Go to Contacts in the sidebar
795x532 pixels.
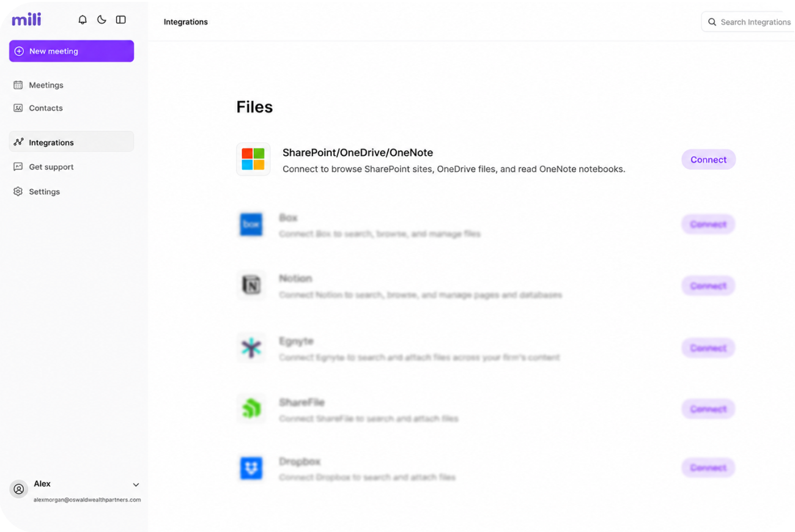coord(72,108)
